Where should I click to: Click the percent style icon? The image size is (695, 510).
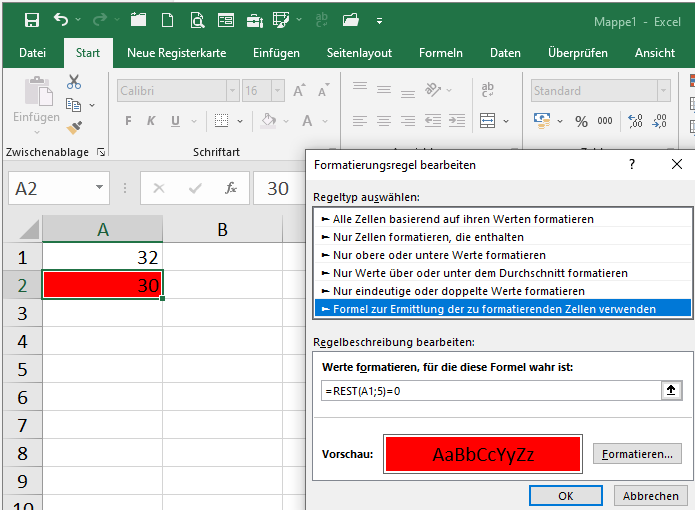581,121
